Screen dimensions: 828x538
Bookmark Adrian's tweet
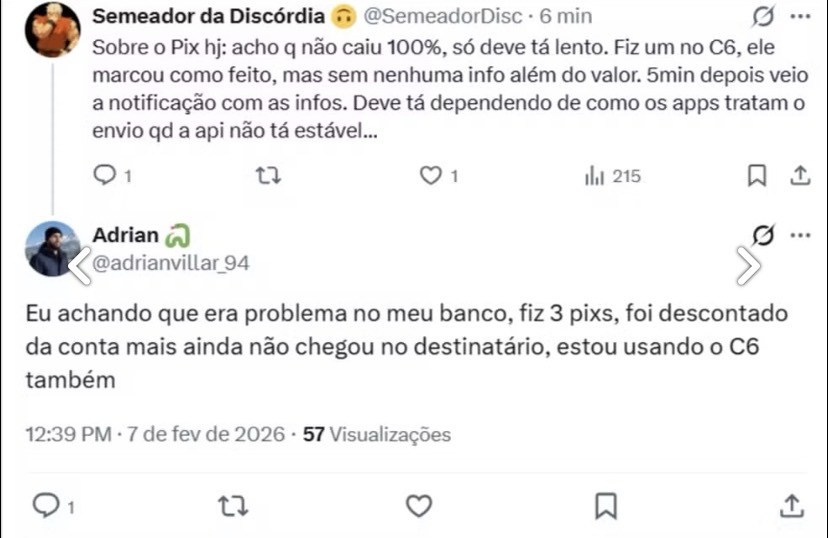(605, 506)
